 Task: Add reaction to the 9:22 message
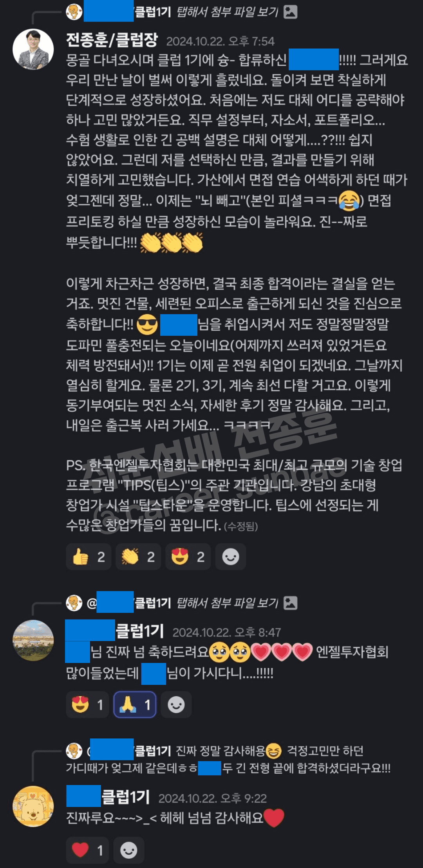point(129,850)
